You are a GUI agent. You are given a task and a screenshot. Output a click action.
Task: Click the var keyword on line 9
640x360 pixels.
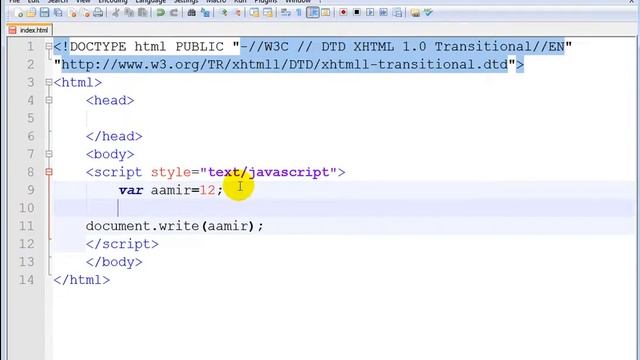click(x=131, y=190)
